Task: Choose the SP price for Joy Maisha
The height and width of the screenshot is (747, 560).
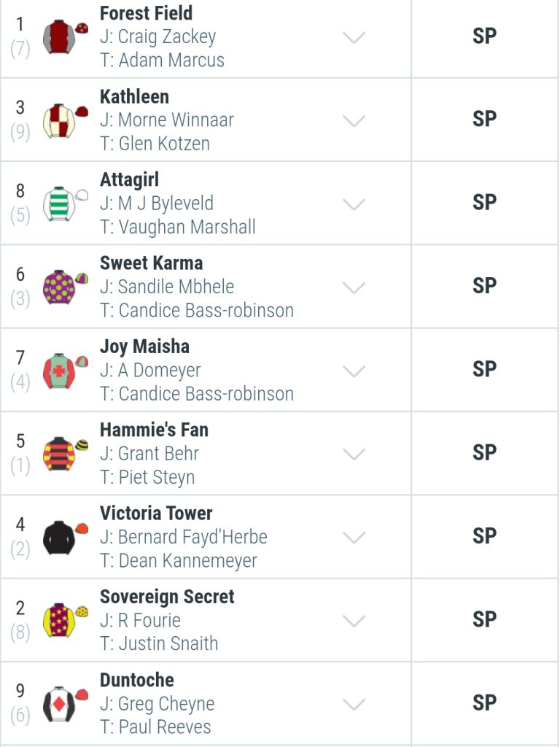Action: [x=484, y=369]
